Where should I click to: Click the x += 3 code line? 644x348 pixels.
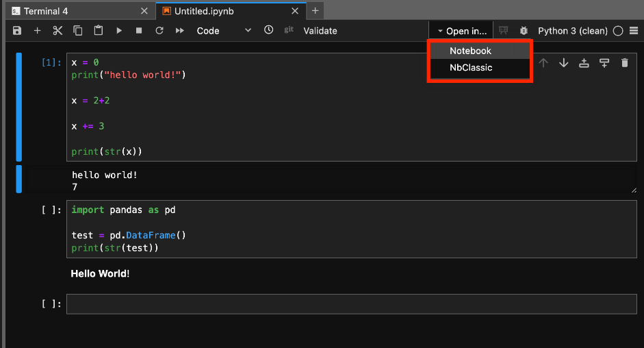click(x=88, y=126)
